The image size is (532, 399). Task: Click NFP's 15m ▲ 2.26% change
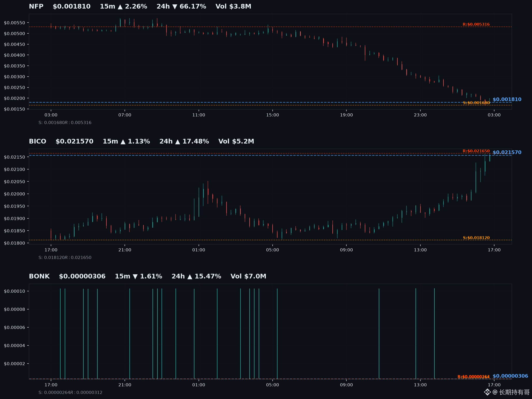(123, 6)
